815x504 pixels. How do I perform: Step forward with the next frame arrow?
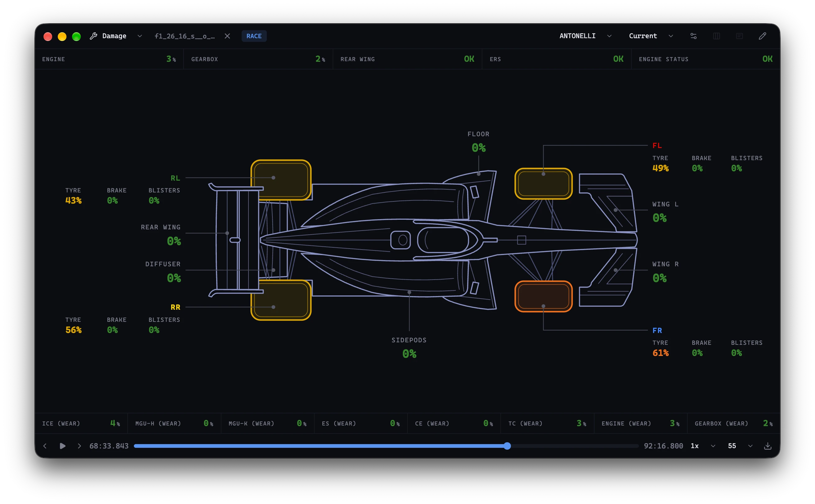tap(79, 446)
